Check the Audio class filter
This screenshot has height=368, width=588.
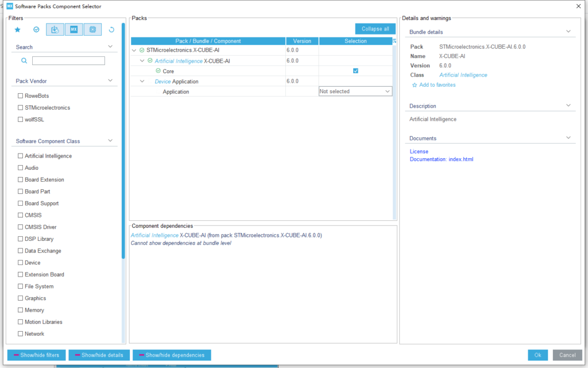pyautogui.click(x=20, y=167)
